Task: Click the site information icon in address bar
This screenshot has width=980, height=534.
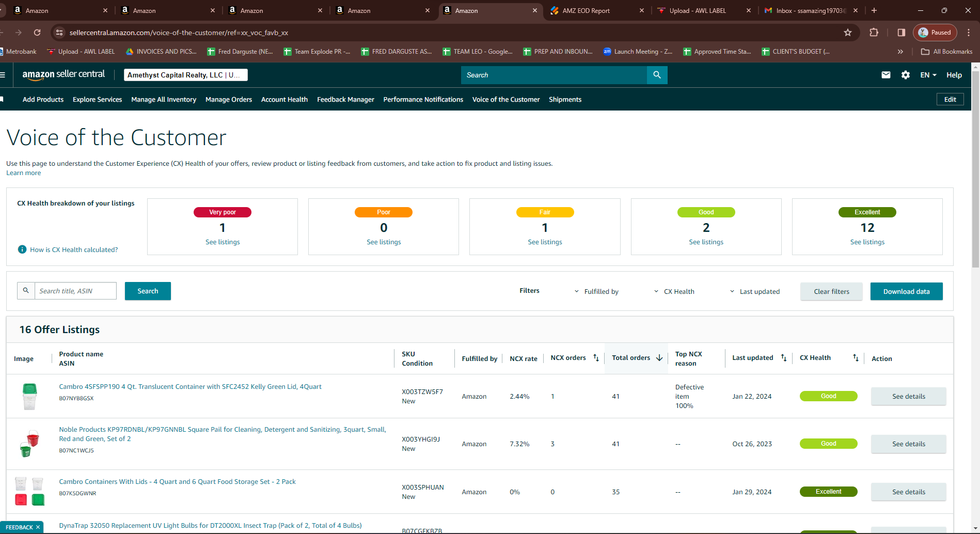Action: 59,33
